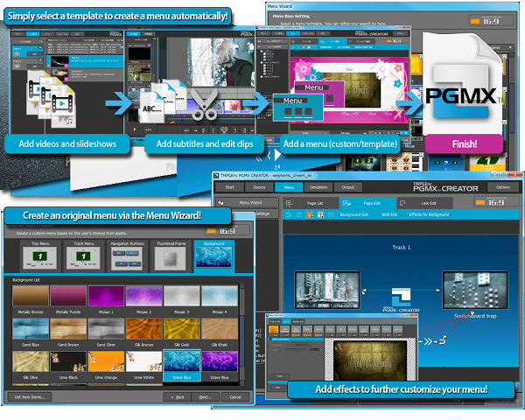Click the 16:9 indicator in top Menu Wizard window
Image resolution: width=525 pixels, height=420 pixels.
point(491,21)
